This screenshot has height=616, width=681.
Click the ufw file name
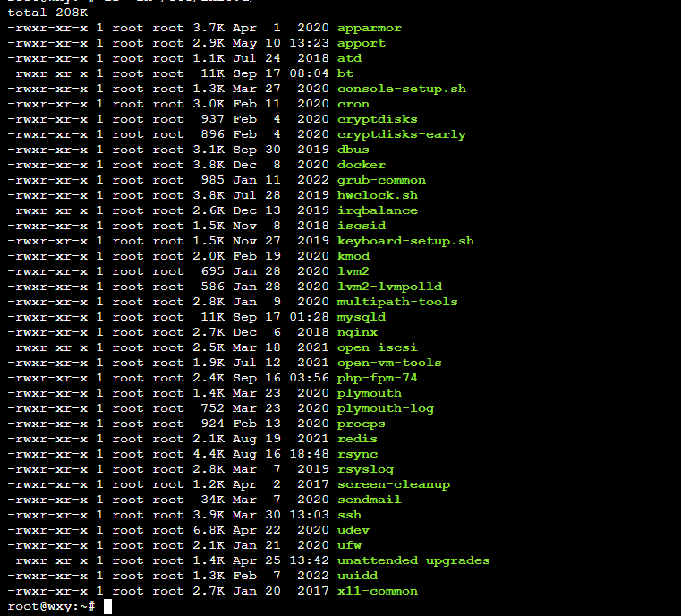[349, 545]
